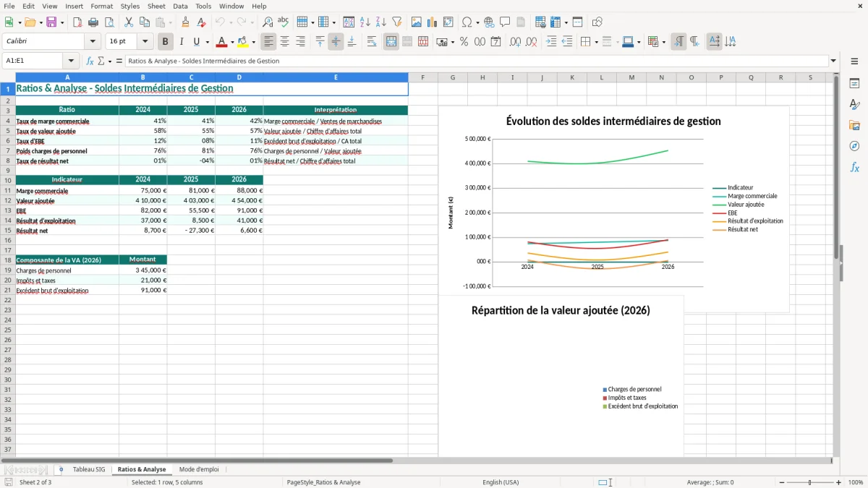
Task: Toggle Bold formatting
Action: pyautogui.click(x=166, y=42)
